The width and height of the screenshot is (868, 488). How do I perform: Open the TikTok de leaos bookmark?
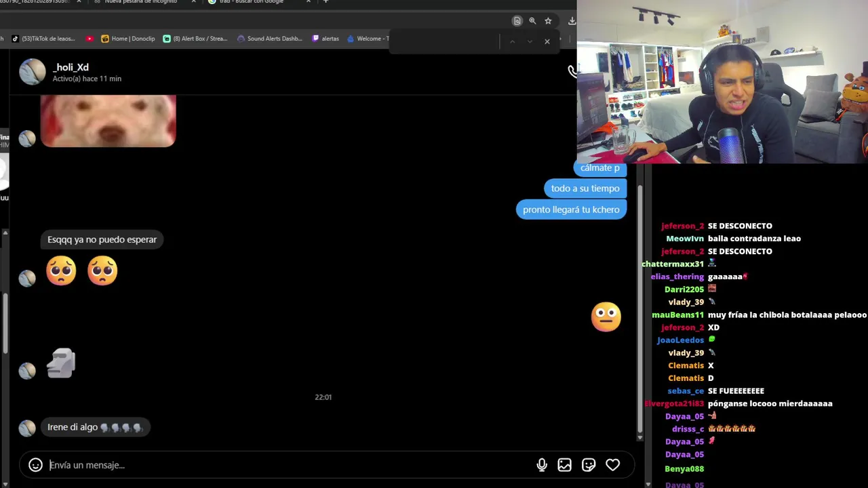coord(44,39)
